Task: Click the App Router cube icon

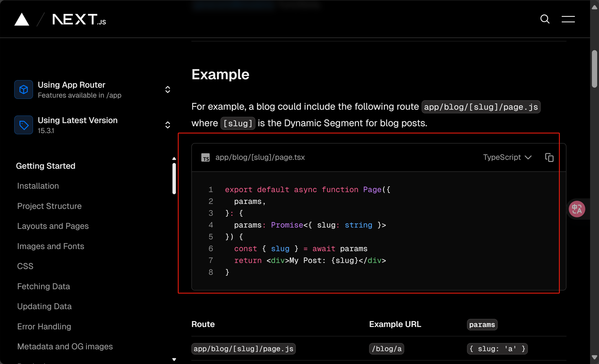Action: coord(24,89)
